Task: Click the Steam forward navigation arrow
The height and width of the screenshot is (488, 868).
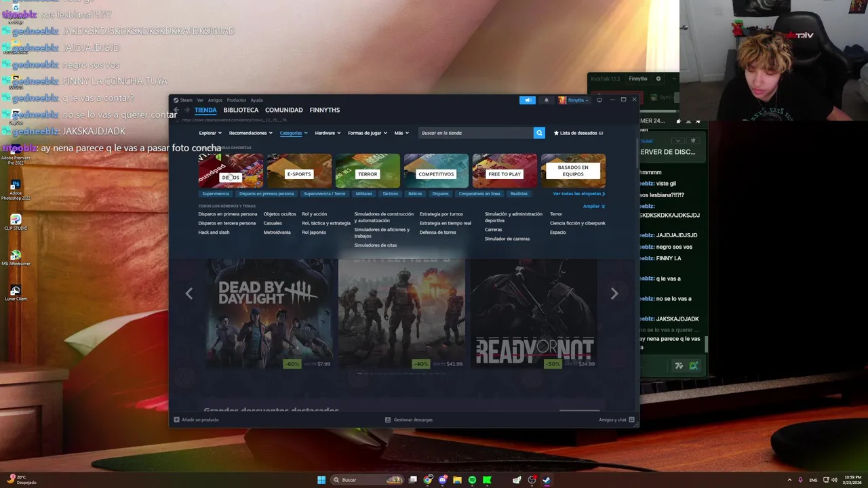Action: point(187,110)
